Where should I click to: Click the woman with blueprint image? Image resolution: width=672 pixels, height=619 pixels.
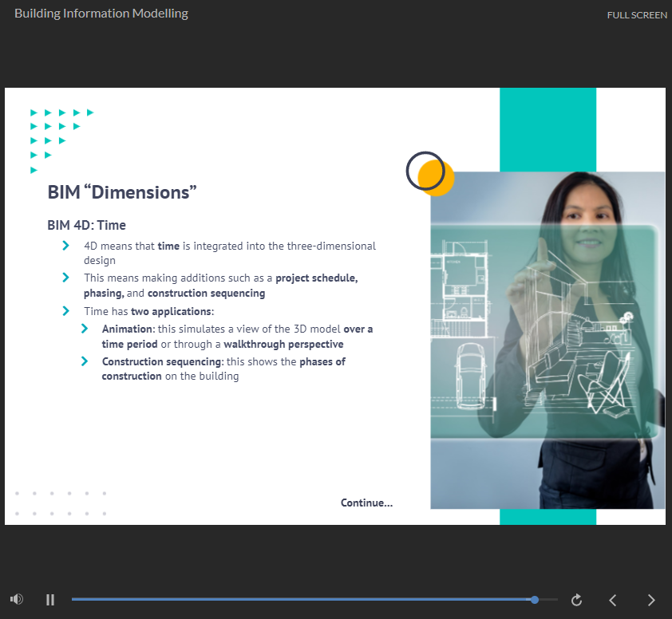tap(547, 343)
